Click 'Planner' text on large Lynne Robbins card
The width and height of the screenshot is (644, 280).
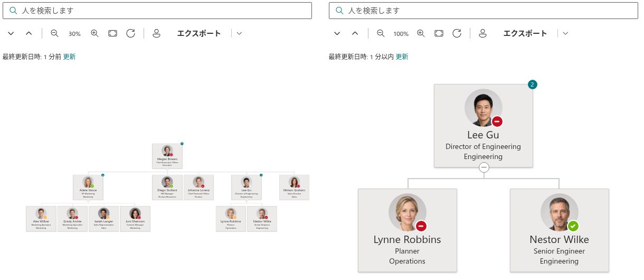click(407, 251)
